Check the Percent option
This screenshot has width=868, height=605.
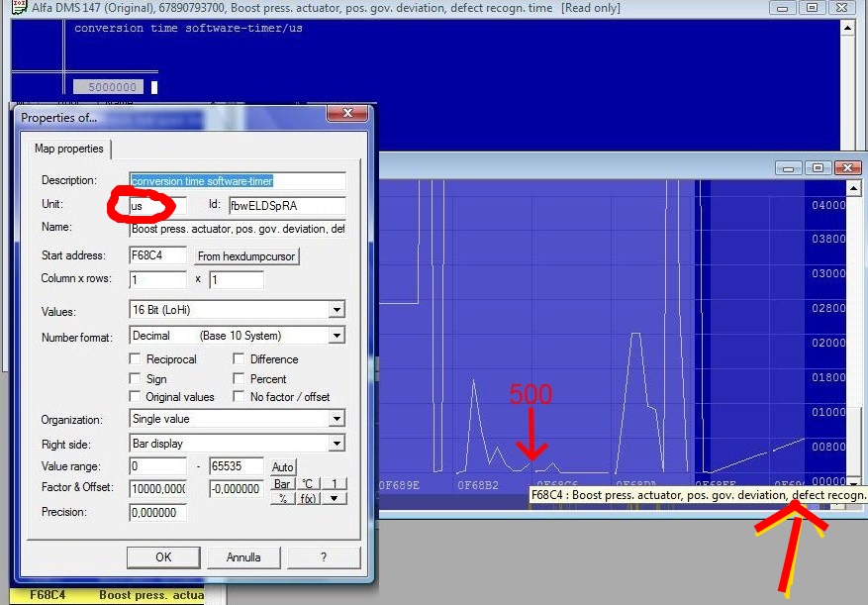[x=239, y=378]
